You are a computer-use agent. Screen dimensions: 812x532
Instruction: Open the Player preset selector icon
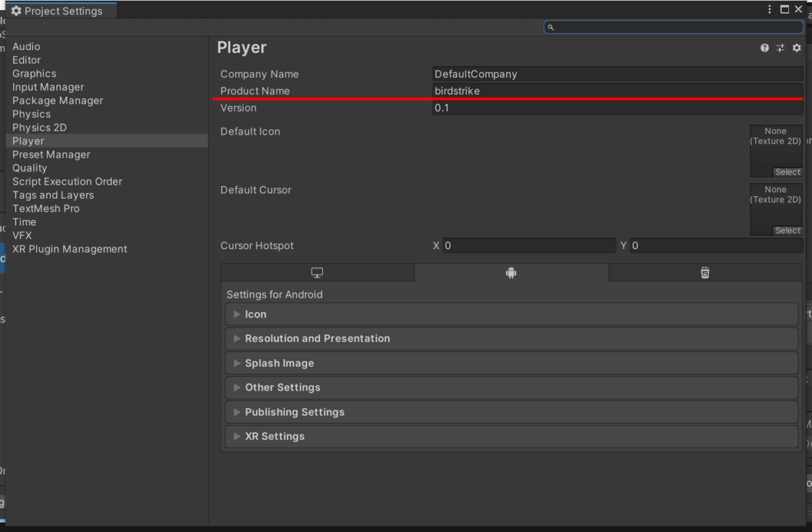tap(780, 48)
